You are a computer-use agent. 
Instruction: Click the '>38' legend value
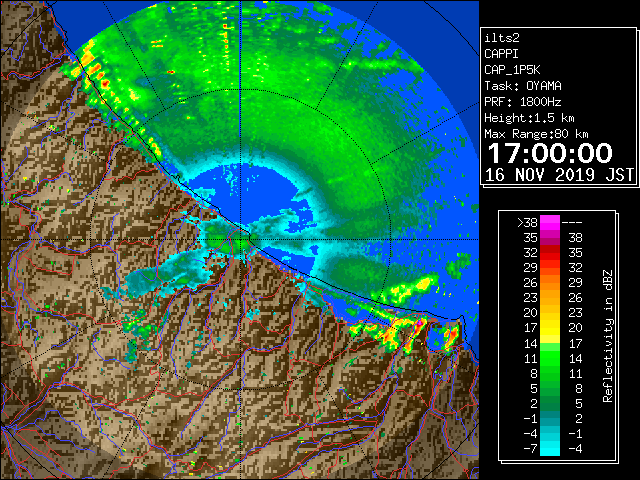coord(527,223)
